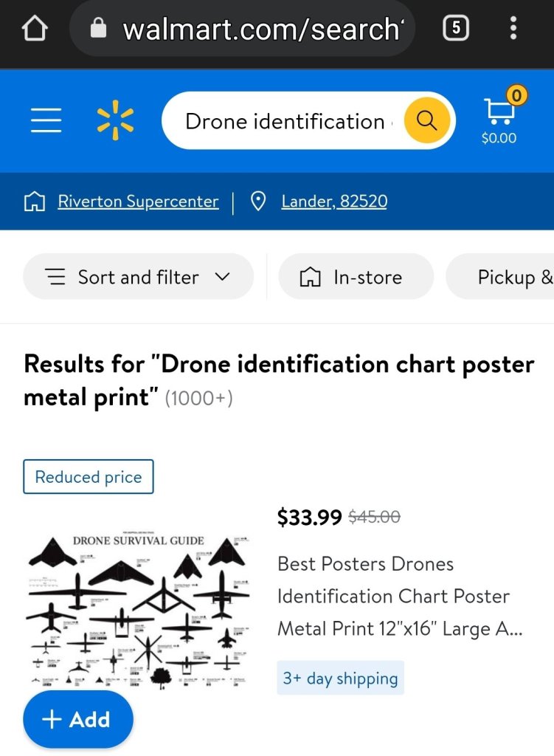
Task: Tap the browser address bar URL
Action: pos(262,29)
